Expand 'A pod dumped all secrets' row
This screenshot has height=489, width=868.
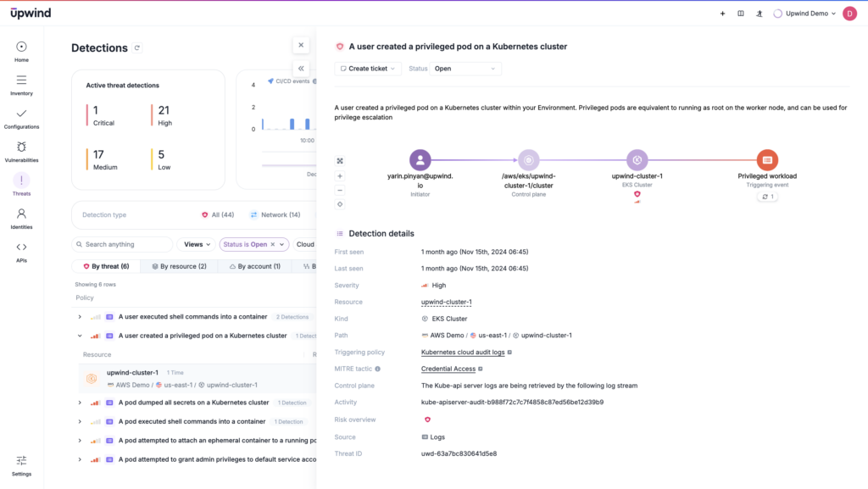pyautogui.click(x=80, y=403)
